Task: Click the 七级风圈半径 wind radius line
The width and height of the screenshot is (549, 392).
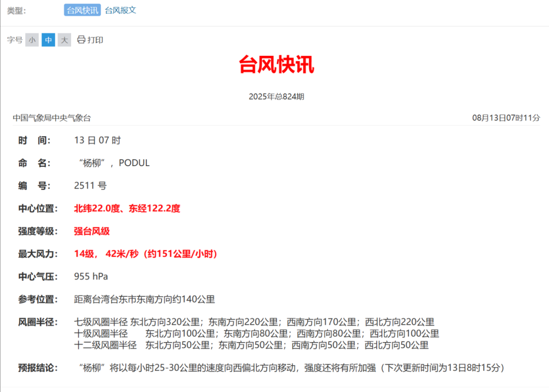Action: (254, 322)
